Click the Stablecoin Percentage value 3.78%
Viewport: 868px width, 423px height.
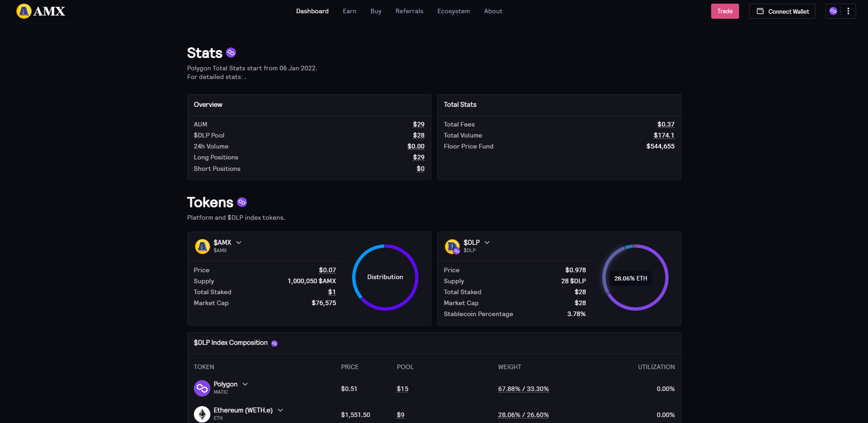click(576, 314)
